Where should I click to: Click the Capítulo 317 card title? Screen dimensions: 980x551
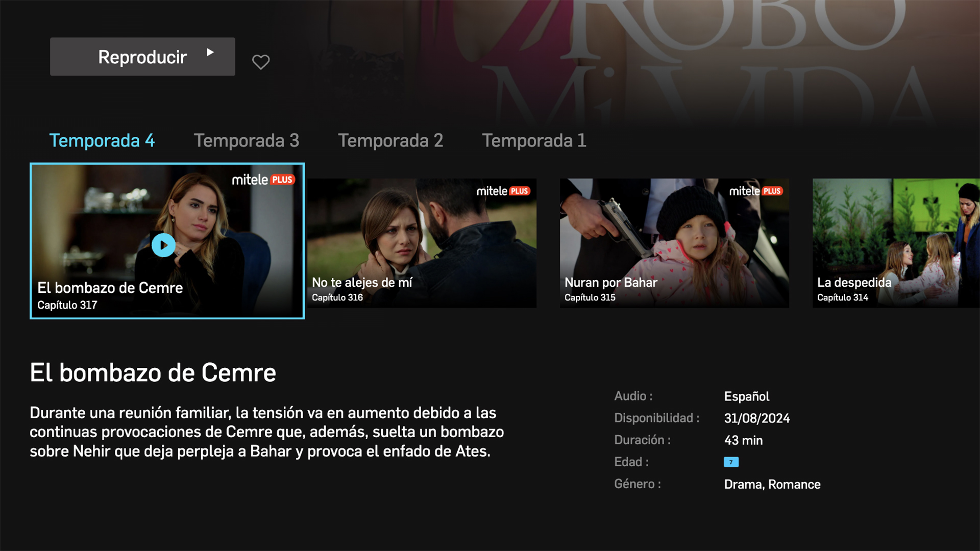point(110,288)
